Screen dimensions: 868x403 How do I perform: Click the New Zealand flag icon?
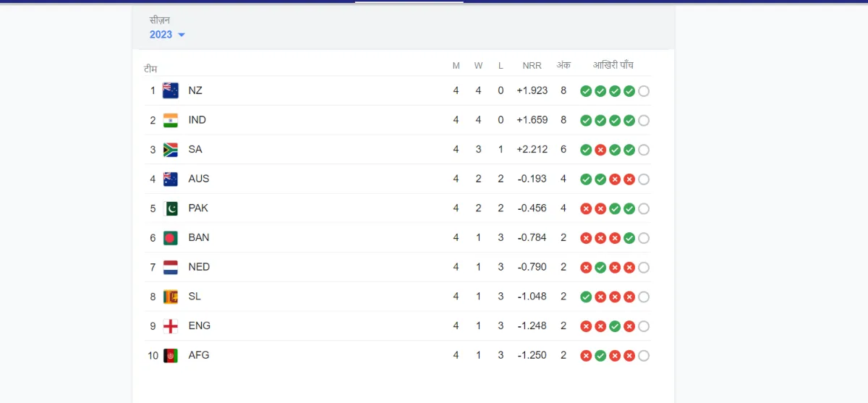(x=171, y=90)
